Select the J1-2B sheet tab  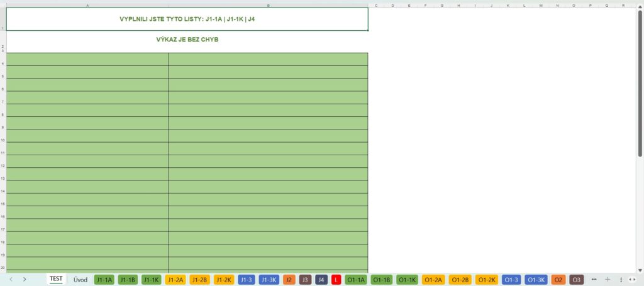click(x=199, y=279)
